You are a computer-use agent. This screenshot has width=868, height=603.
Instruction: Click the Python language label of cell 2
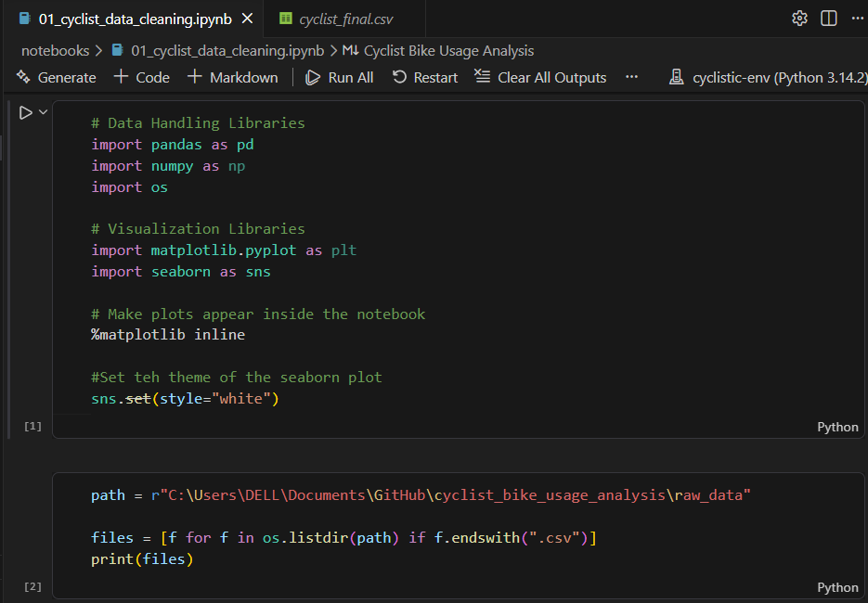pyautogui.click(x=837, y=587)
